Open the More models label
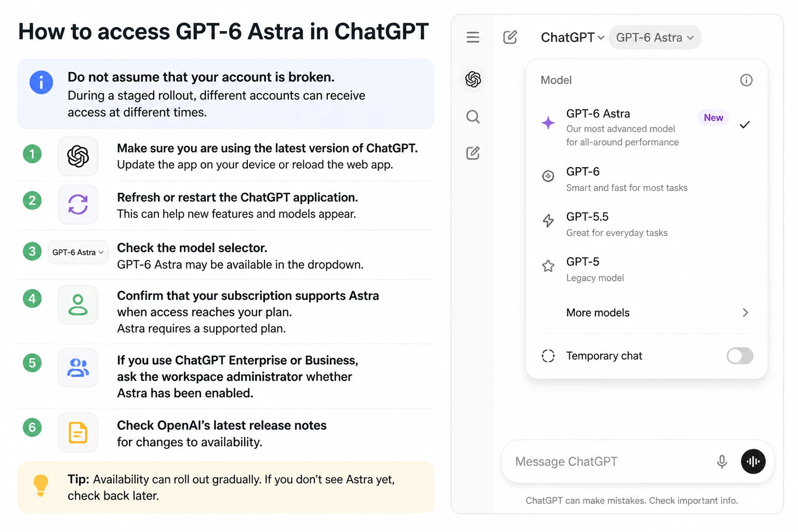798x532 pixels. tap(598, 313)
